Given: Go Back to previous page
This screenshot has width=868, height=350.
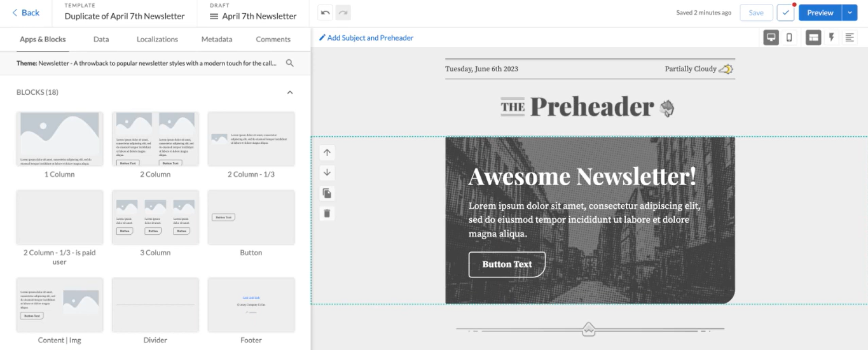Looking at the screenshot, I should coord(25,13).
